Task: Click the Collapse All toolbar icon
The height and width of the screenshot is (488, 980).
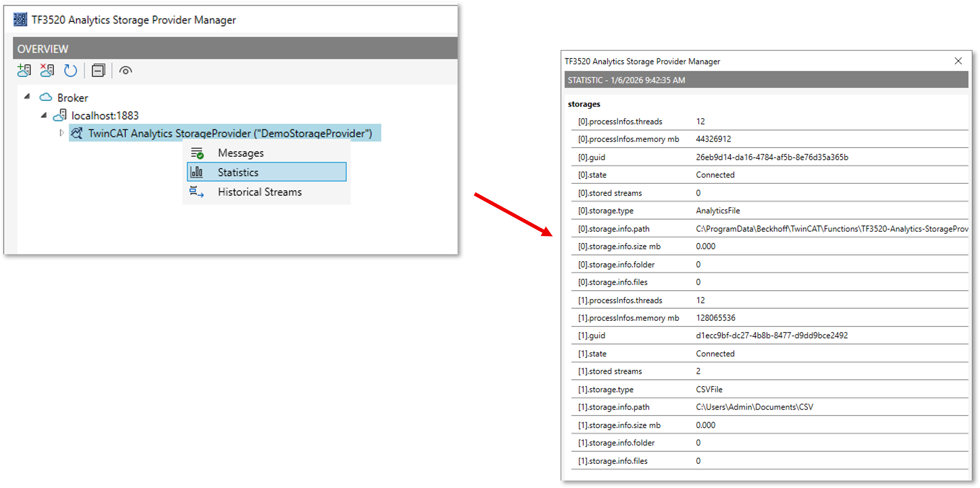Action: (x=98, y=71)
